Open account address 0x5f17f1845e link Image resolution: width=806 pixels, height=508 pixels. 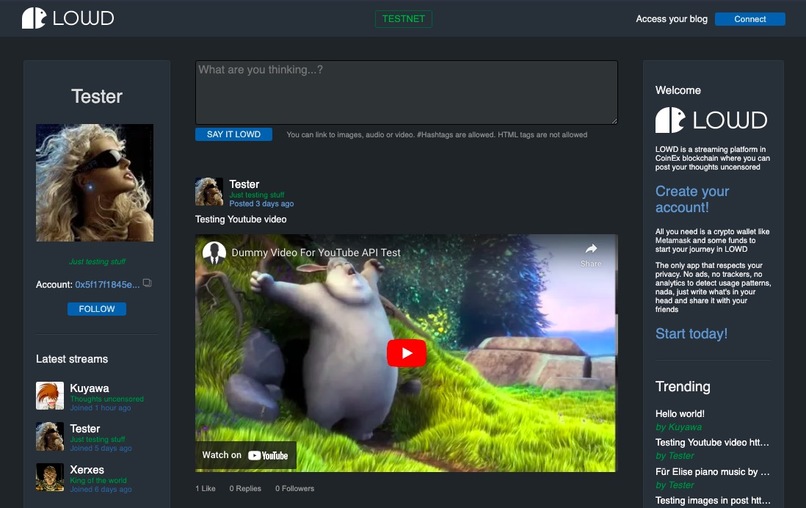pyautogui.click(x=107, y=284)
